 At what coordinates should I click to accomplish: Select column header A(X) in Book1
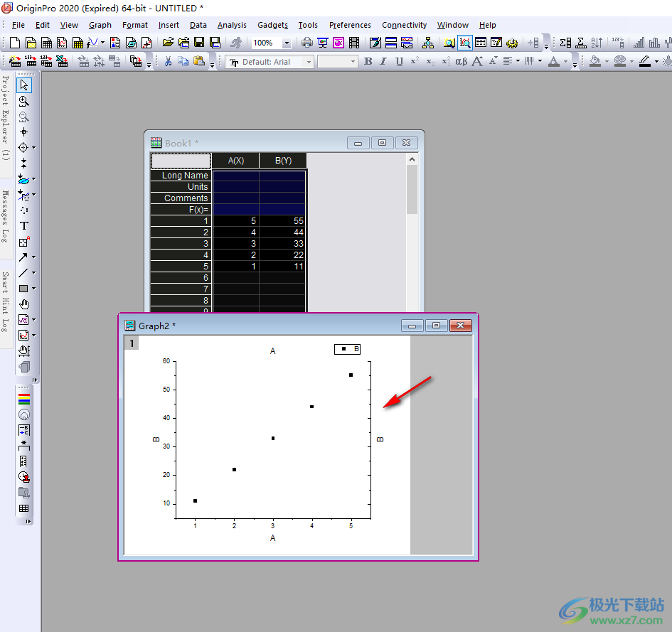coord(235,161)
